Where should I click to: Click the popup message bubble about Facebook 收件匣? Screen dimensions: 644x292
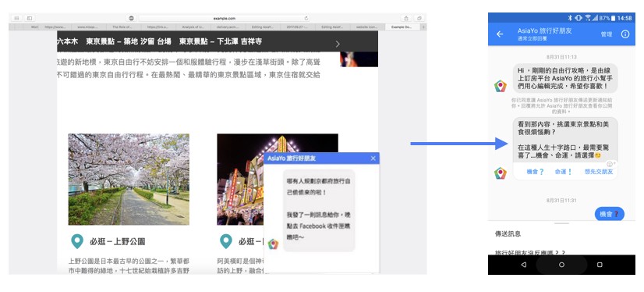(x=319, y=210)
